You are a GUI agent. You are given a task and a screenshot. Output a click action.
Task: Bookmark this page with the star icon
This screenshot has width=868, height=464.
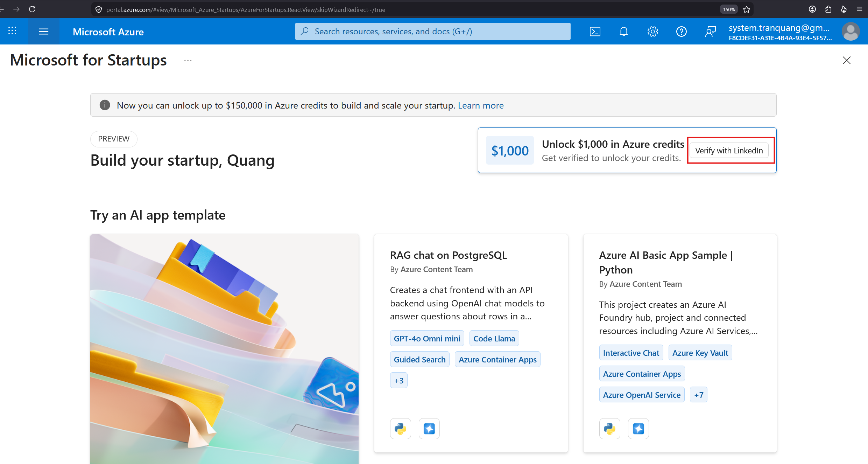pos(747,9)
